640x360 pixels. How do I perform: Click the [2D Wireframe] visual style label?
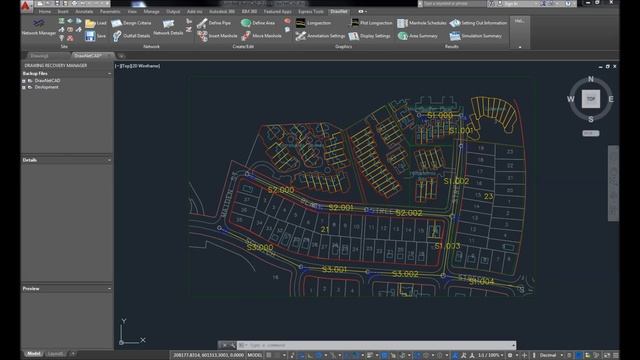tap(144, 66)
